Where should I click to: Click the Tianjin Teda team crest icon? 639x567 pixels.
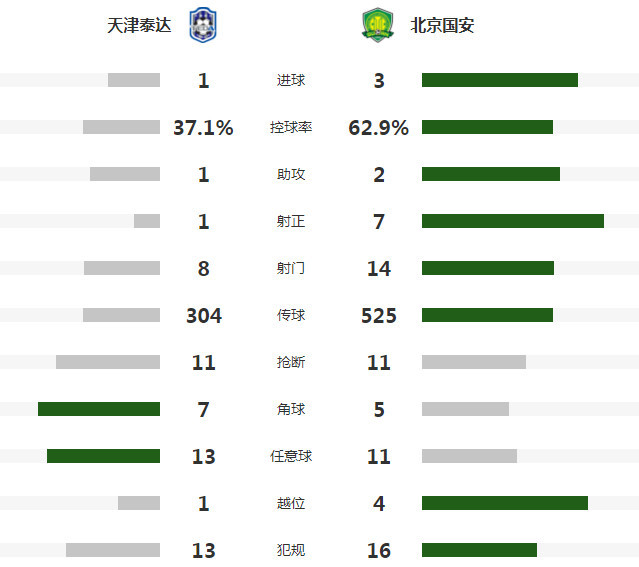[x=203, y=25]
